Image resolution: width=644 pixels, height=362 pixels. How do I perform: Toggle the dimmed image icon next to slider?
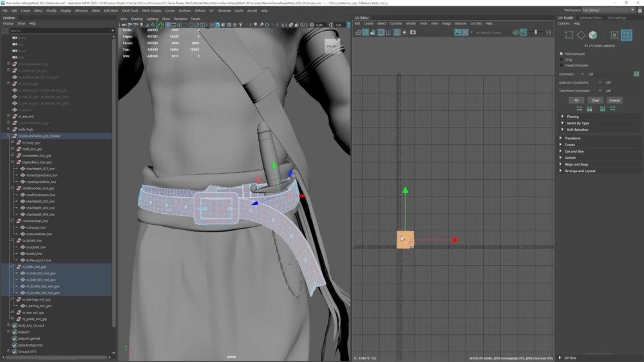point(523,32)
